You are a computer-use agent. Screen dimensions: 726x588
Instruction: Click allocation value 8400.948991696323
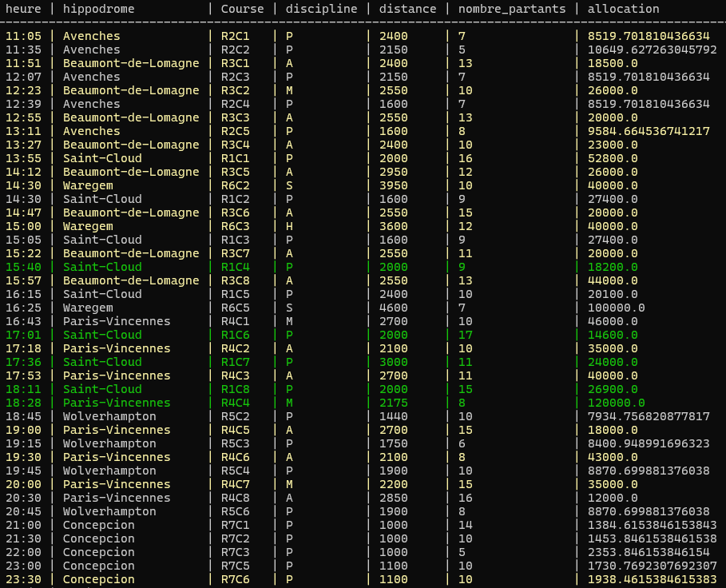pyautogui.click(x=649, y=443)
